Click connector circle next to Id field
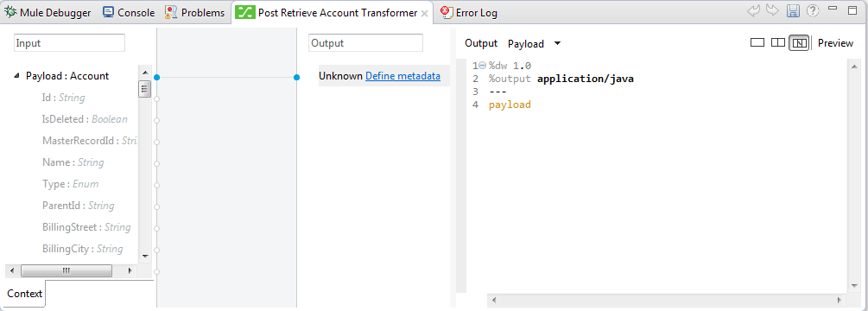 pyautogui.click(x=156, y=99)
